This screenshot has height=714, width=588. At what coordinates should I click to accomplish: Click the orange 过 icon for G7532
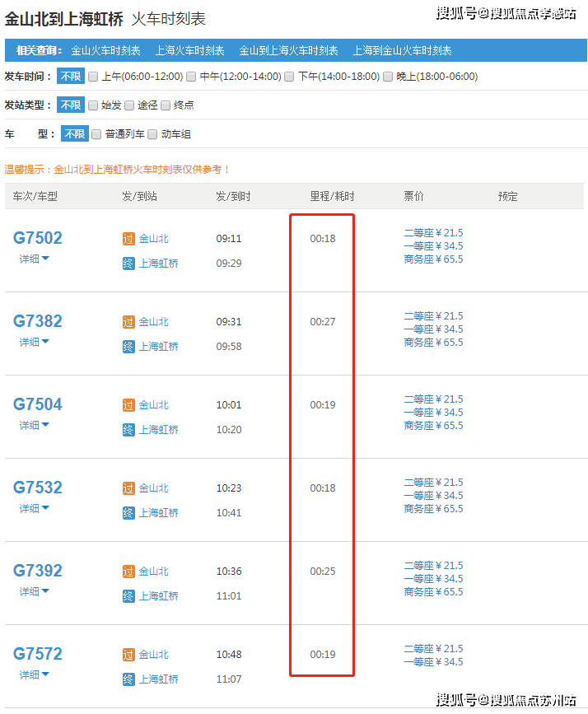128,488
